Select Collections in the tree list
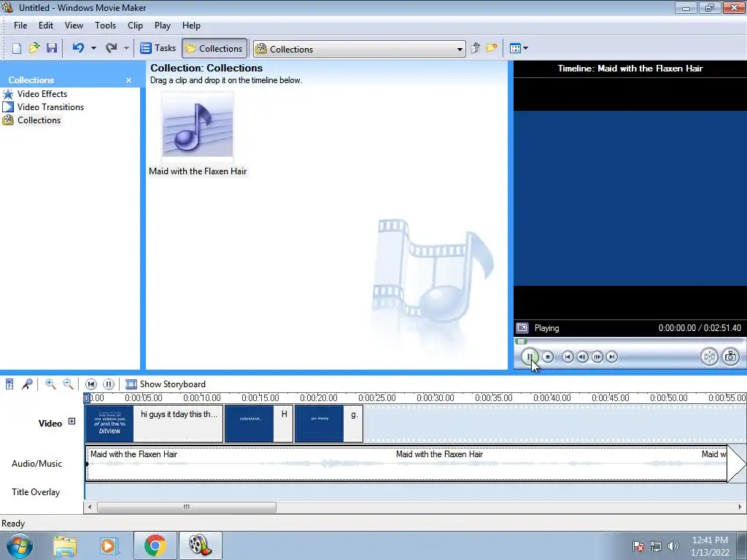This screenshot has width=747, height=560. pyautogui.click(x=39, y=120)
